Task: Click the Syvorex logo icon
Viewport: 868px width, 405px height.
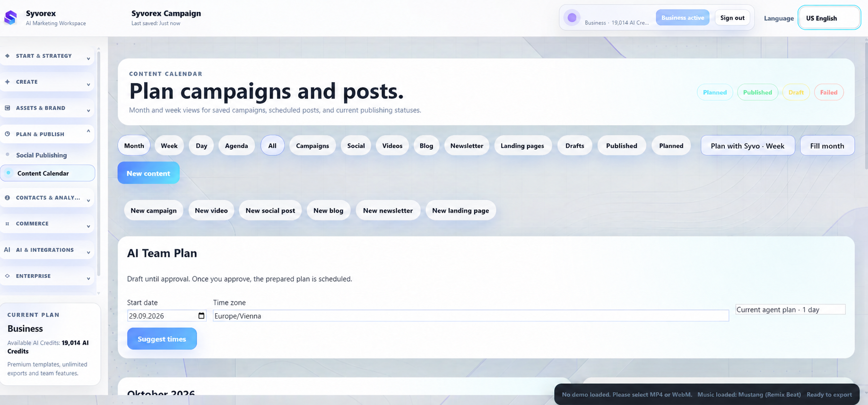Action: [10, 17]
